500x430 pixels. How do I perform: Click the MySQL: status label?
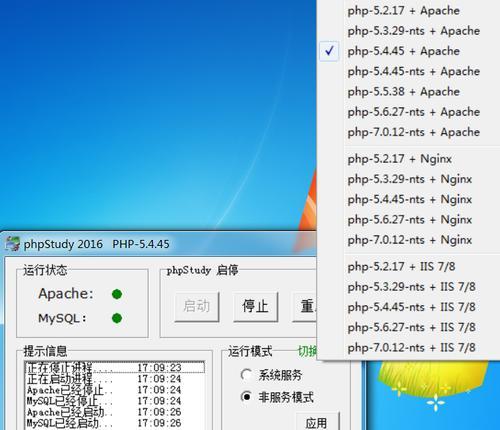coord(62,318)
